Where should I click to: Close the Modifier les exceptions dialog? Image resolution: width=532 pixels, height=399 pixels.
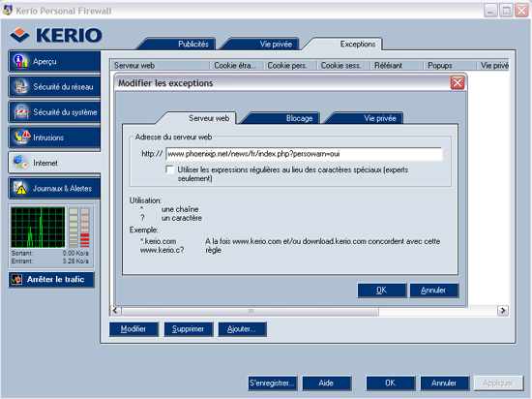pyautogui.click(x=457, y=83)
